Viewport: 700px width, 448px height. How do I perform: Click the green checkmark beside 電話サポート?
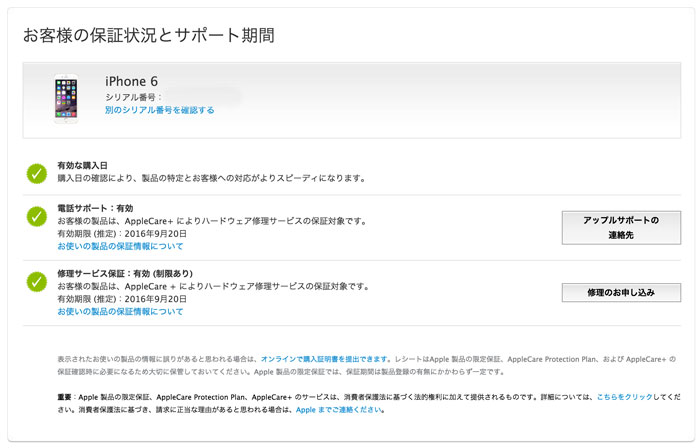pos(37,216)
